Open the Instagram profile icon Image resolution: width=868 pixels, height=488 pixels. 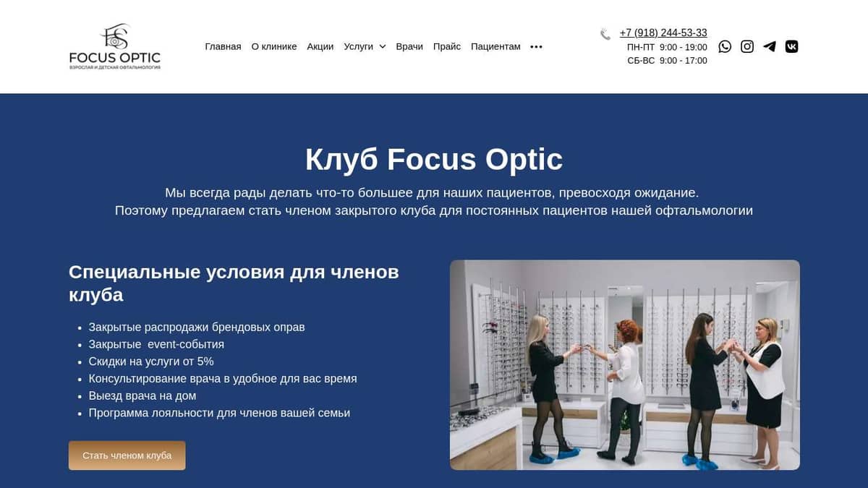point(746,46)
